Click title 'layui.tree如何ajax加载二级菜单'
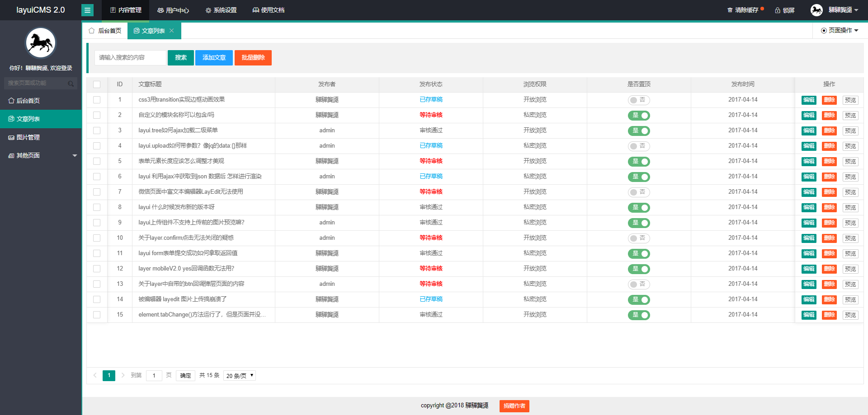Image resolution: width=868 pixels, height=415 pixels. (x=178, y=131)
